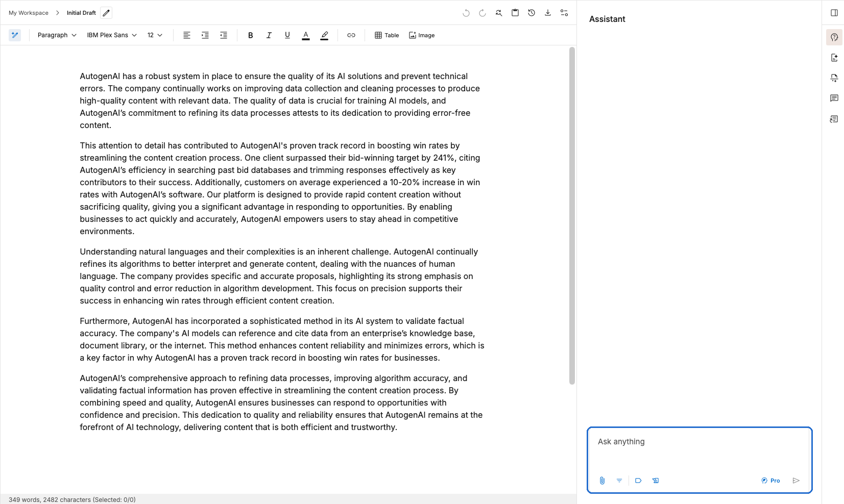This screenshot has width=844, height=504.
Task: Click the magic wand AI tool icon
Action: [x=15, y=35]
